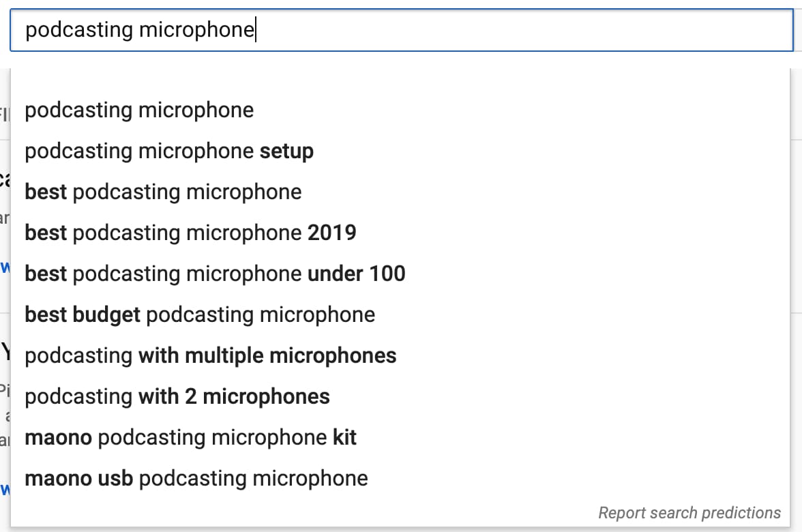Viewport: 802px width, 532px height.
Task: Click the search input field's empty area
Action: point(518,30)
